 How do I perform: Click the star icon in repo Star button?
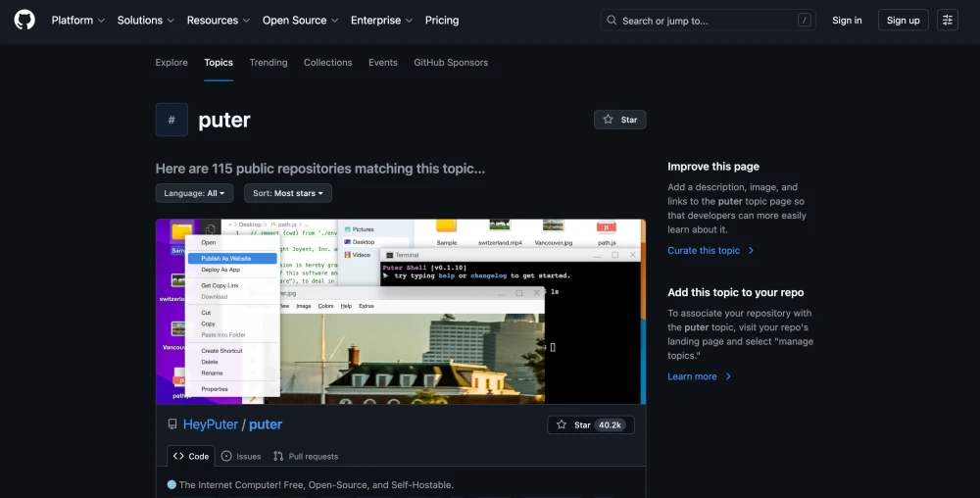(x=562, y=424)
